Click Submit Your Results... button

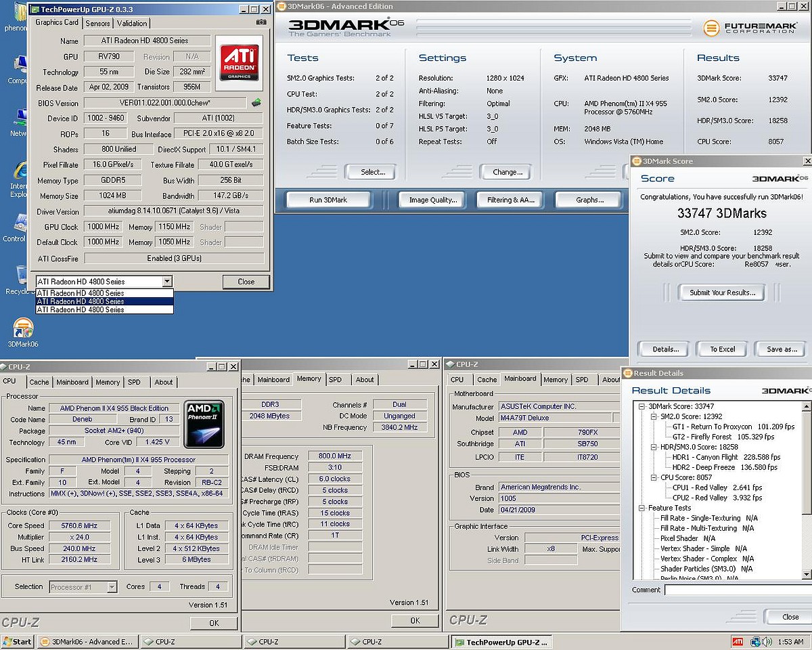(x=722, y=292)
